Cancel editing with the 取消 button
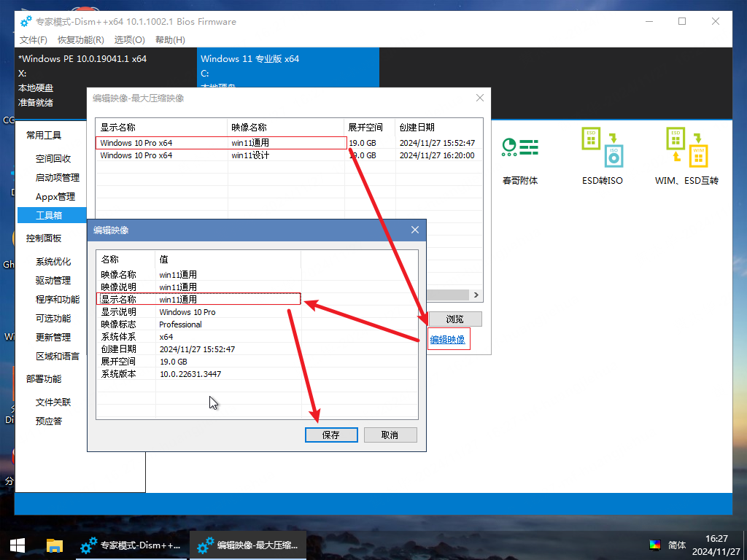 pos(390,435)
